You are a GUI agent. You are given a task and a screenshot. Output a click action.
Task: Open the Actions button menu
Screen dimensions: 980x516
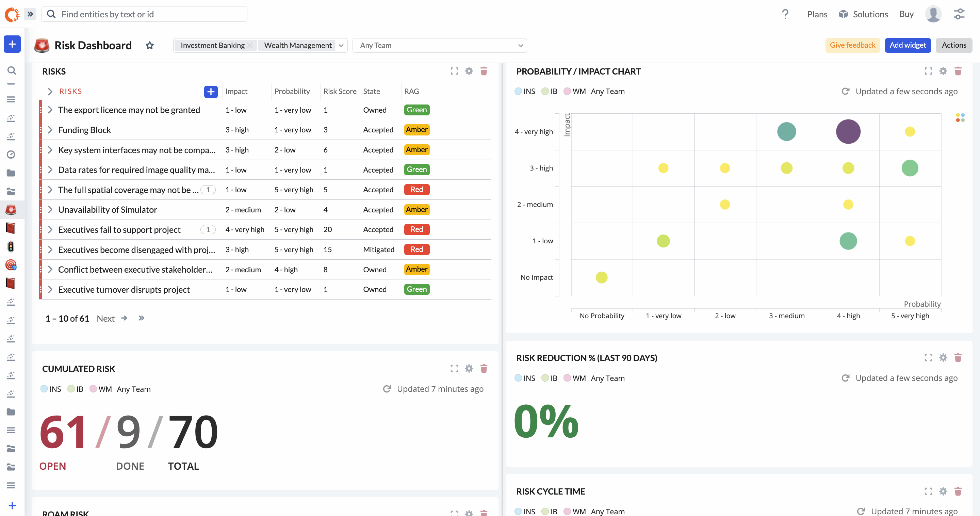coord(954,45)
